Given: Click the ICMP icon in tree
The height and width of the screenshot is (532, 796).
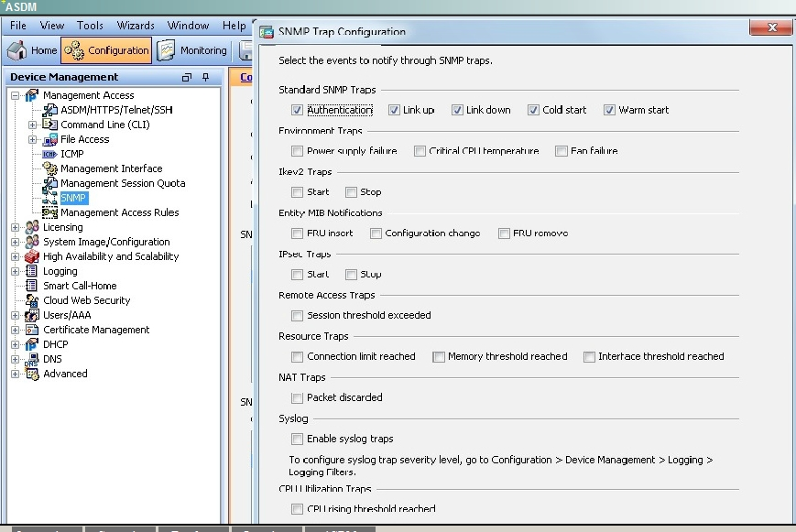Looking at the screenshot, I should pos(49,154).
